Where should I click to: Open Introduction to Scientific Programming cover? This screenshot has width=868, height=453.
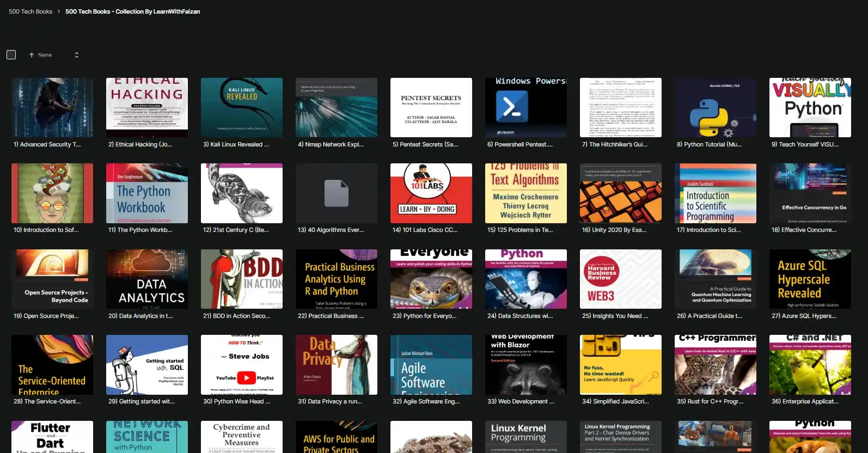(x=716, y=193)
